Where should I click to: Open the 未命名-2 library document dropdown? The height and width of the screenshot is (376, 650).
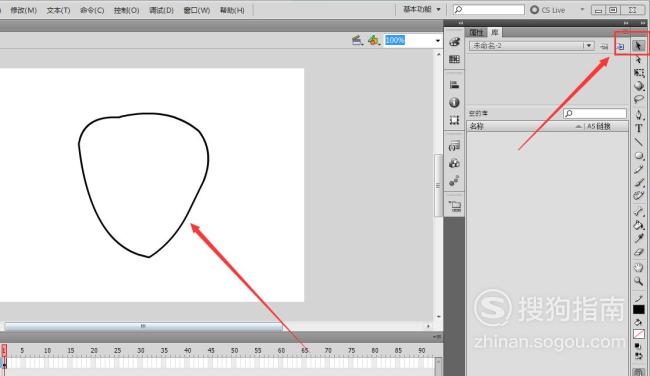click(589, 46)
